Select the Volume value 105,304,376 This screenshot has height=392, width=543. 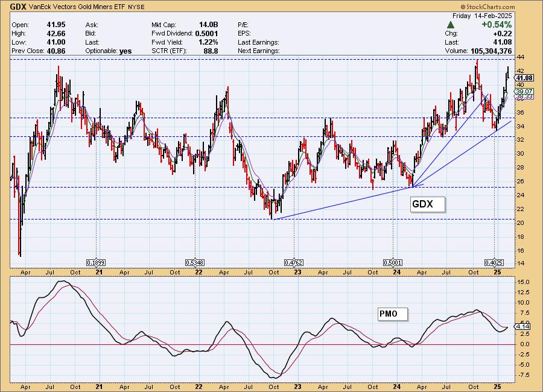coord(491,51)
